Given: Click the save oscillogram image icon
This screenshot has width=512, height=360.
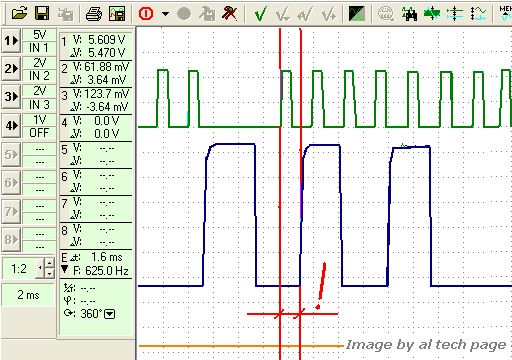Looking at the screenshot, I should pos(117,14).
